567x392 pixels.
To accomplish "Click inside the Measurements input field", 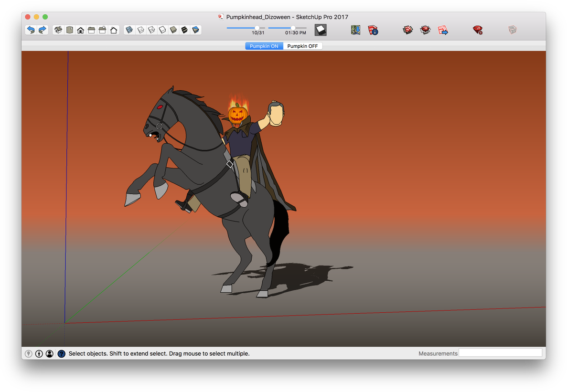I will [x=501, y=352].
